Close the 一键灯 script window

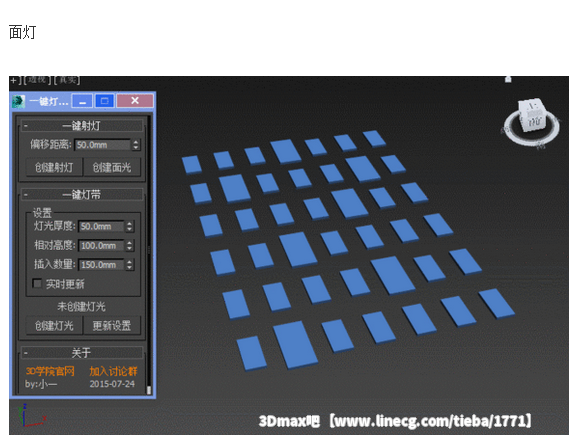[x=135, y=101]
